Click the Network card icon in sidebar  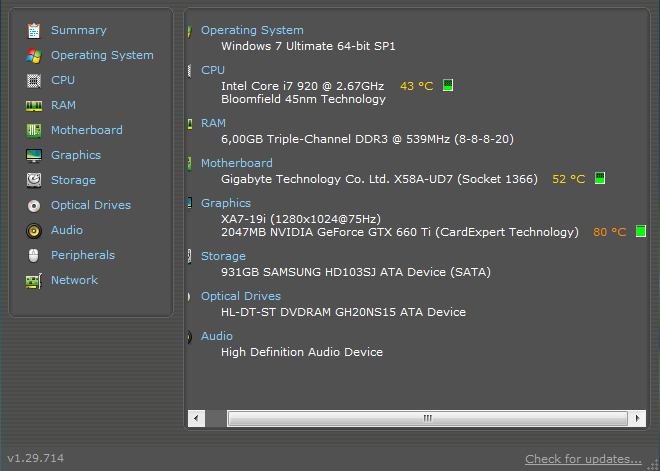click(x=34, y=281)
